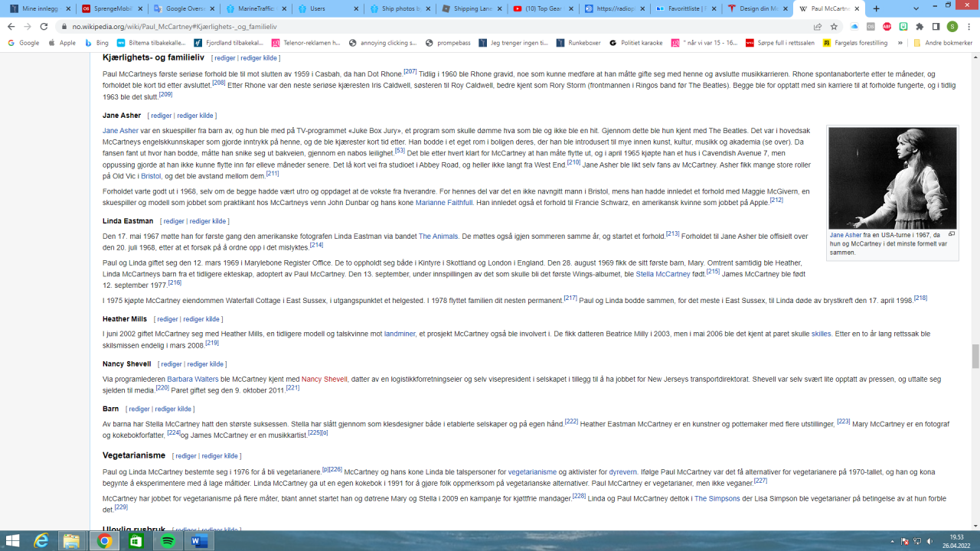This screenshot has width=980, height=551.
Task: Click the thumbnail enlarge icon under the photo
Action: click(952, 234)
